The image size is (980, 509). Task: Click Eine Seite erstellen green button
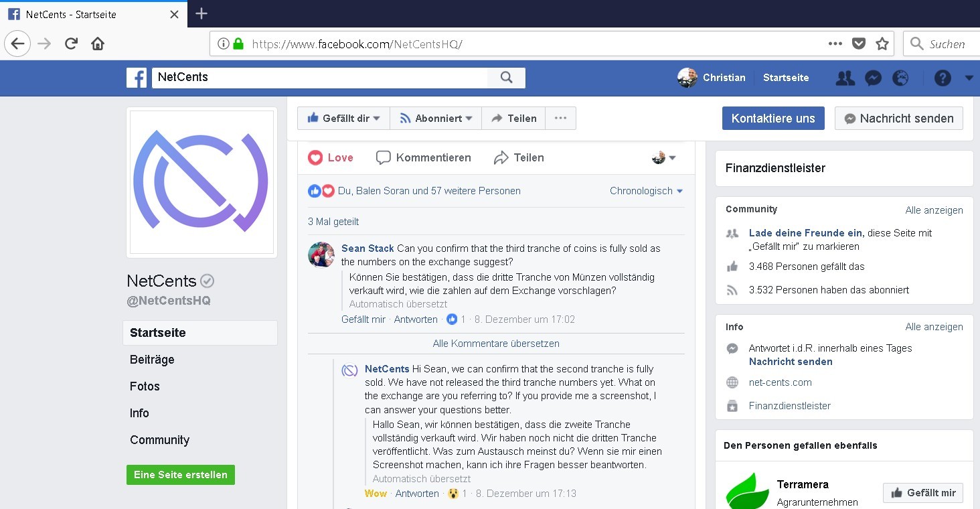pos(181,475)
